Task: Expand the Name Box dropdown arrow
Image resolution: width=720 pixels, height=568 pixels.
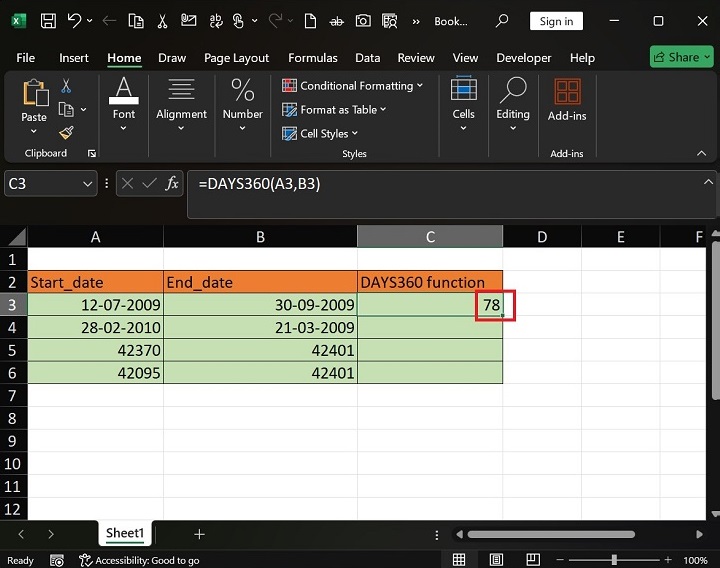Action: click(x=88, y=184)
